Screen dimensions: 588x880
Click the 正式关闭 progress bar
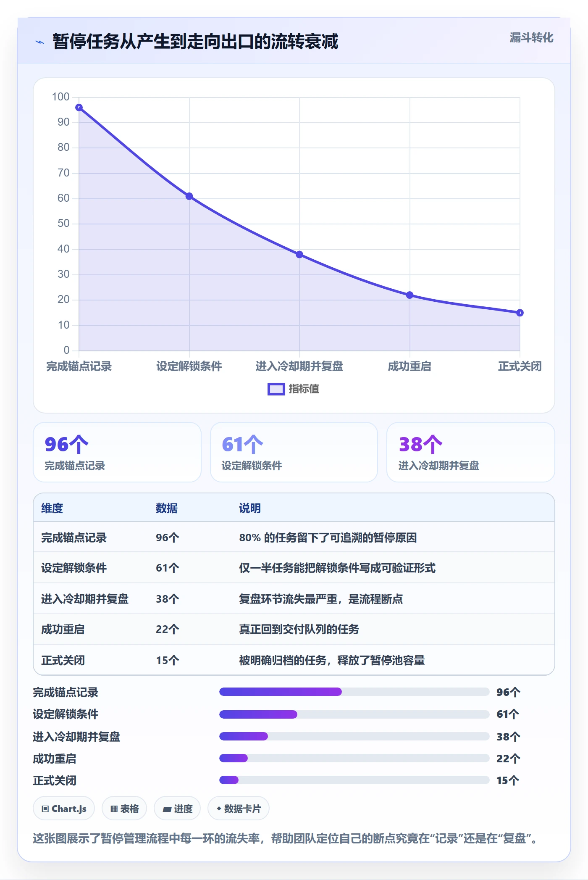coord(354,780)
